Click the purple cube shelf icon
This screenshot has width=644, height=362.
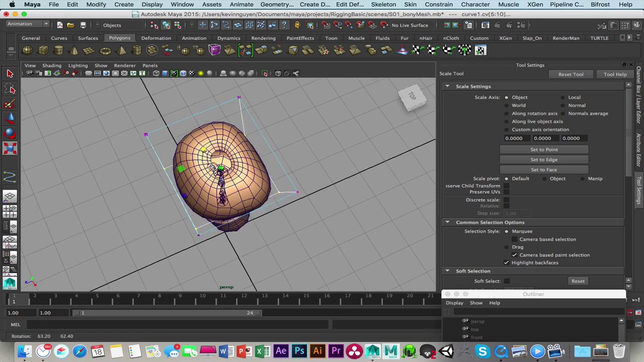(x=214, y=50)
